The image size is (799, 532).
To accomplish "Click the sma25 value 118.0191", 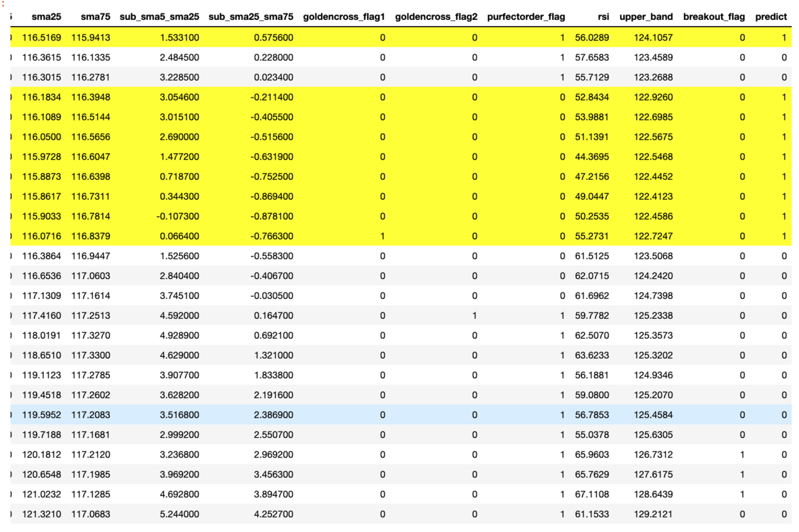I will coord(42,336).
